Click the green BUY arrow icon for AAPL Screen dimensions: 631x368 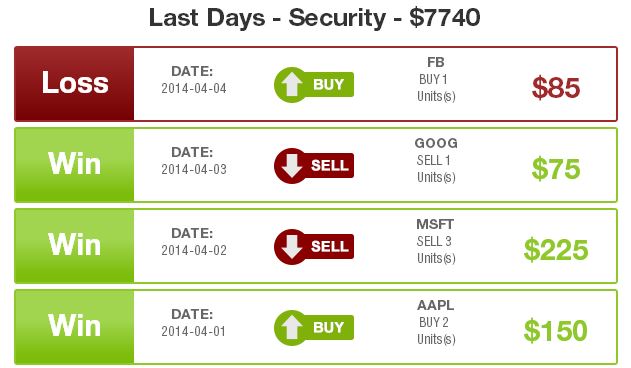314,327
